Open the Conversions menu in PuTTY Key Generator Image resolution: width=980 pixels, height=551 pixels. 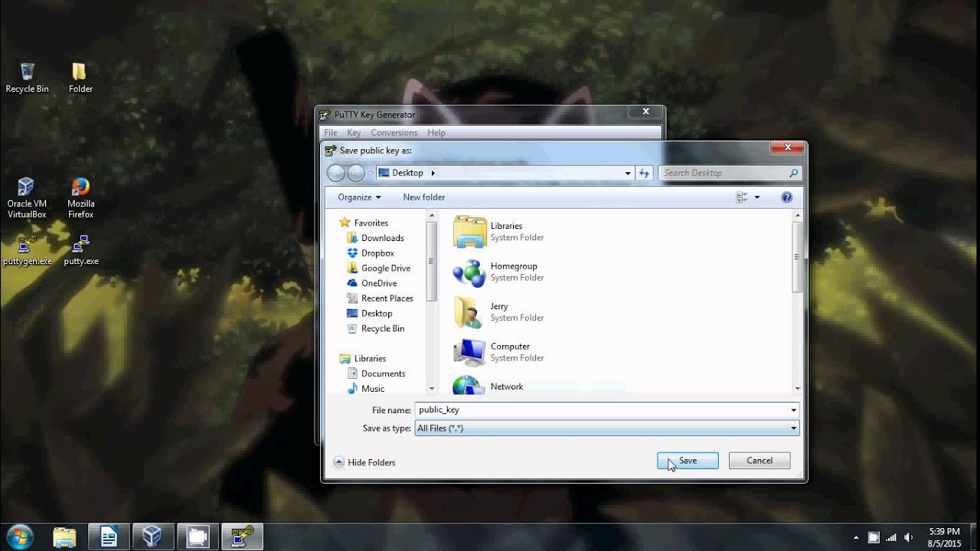click(x=394, y=132)
